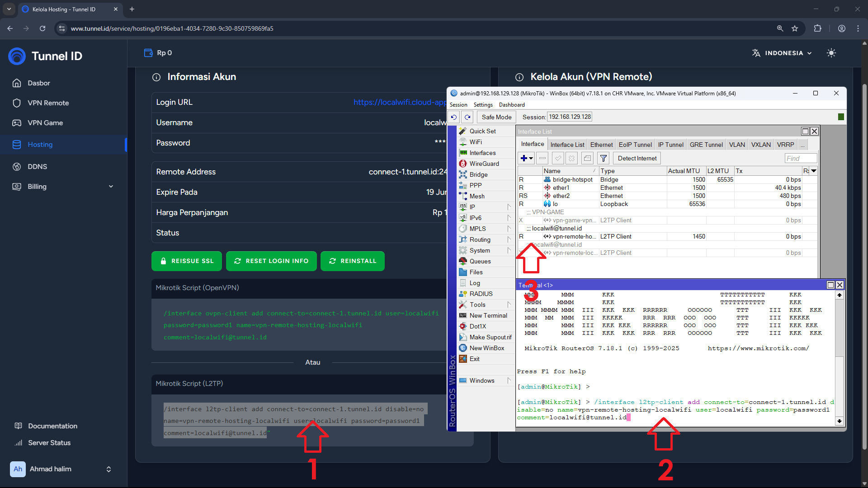Expand the Routing submenu arrow
The width and height of the screenshot is (868, 488).
(509, 239)
